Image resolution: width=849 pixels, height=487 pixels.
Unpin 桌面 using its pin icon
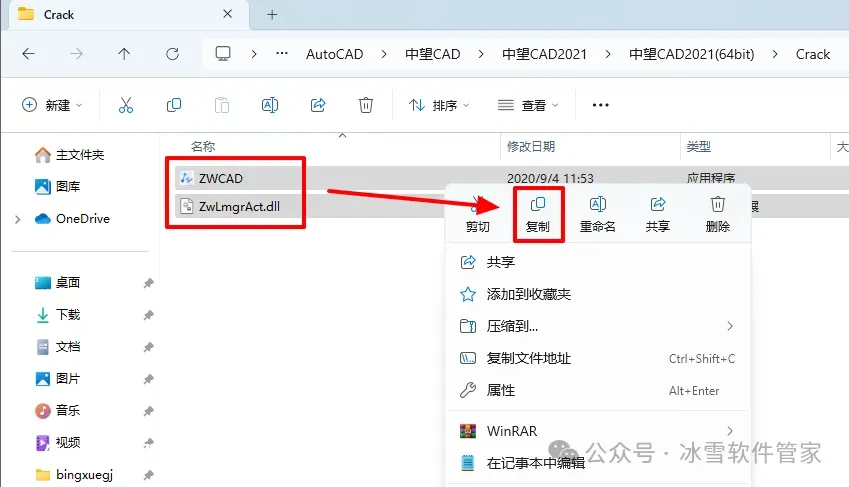coord(148,283)
